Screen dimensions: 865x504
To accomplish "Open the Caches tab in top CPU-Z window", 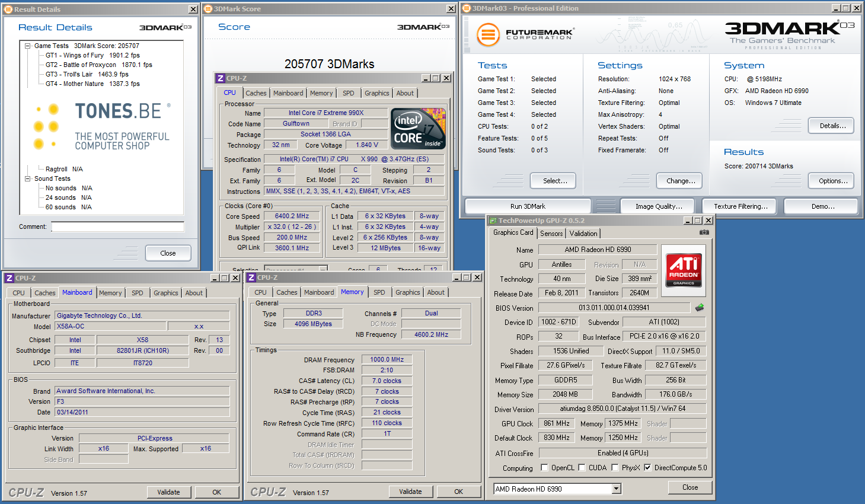I will click(256, 93).
